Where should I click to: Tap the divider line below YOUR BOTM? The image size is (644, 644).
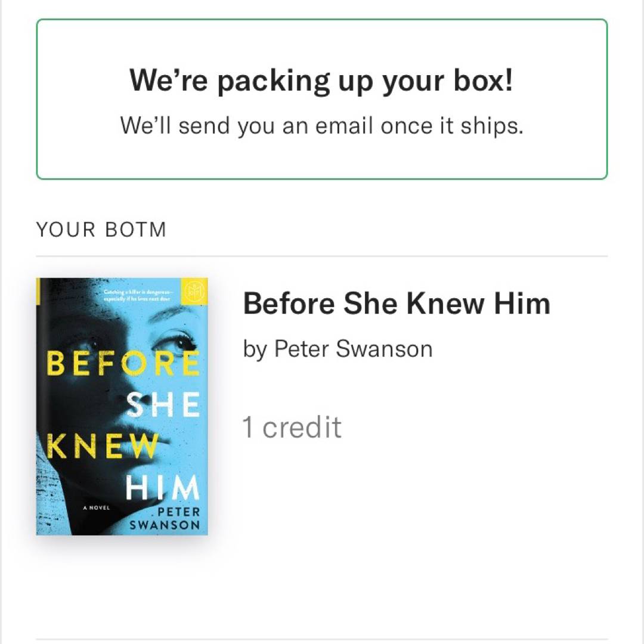[x=321, y=256]
